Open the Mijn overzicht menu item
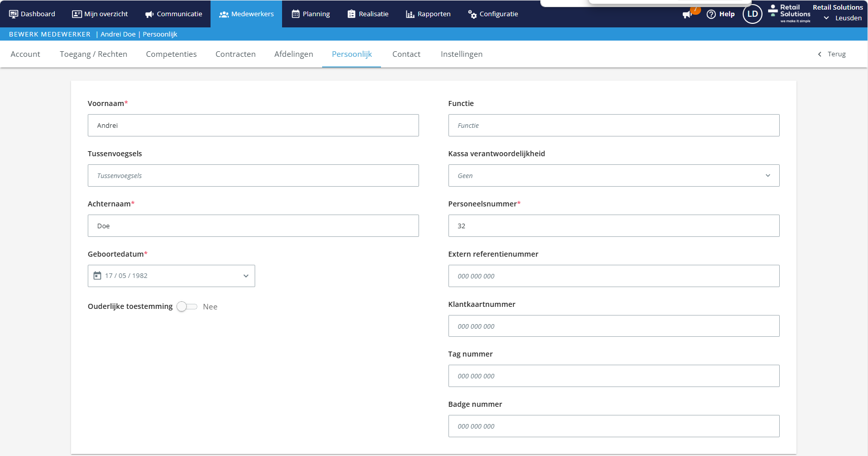Image resolution: width=868 pixels, height=456 pixels. pyautogui.click(x=100, y=14)
